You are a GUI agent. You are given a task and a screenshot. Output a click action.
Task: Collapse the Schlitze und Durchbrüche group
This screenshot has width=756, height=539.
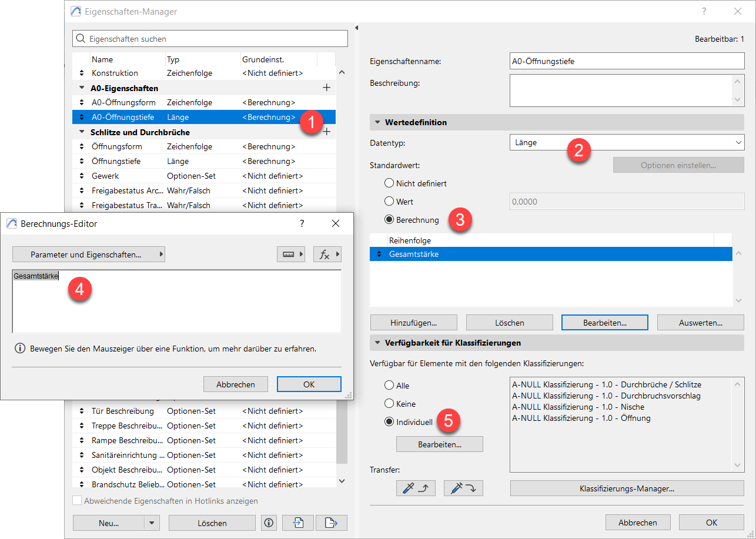pyautogui.click(x=81, y=132)
